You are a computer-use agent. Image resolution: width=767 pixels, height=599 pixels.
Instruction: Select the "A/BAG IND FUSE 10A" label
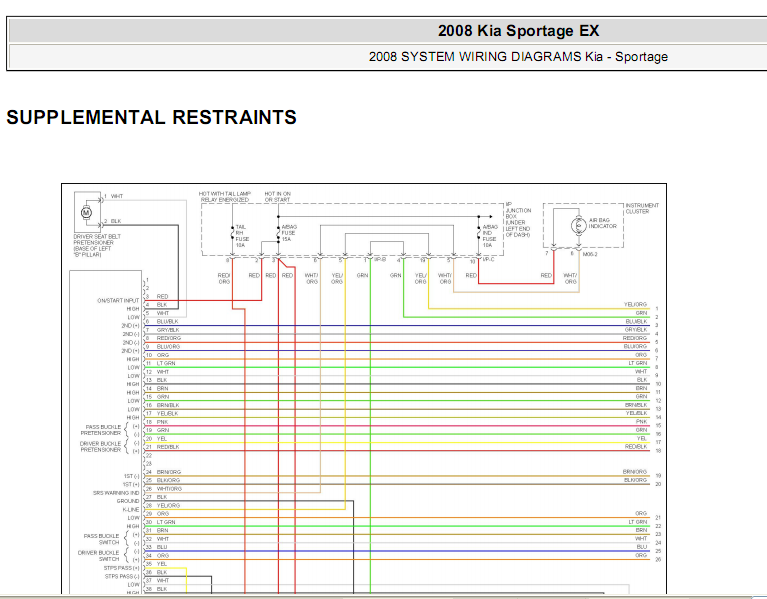[490, 236]
